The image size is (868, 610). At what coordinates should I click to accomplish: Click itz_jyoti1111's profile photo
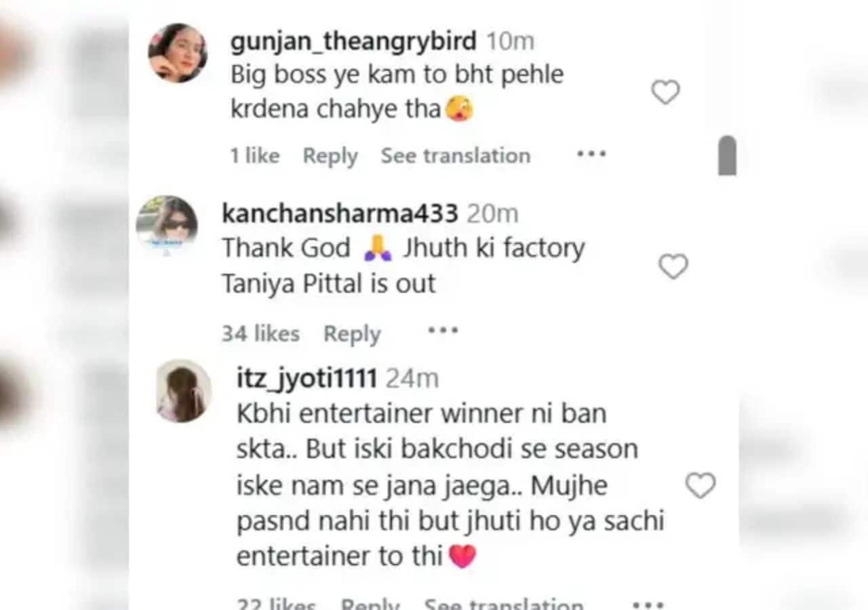184,391
